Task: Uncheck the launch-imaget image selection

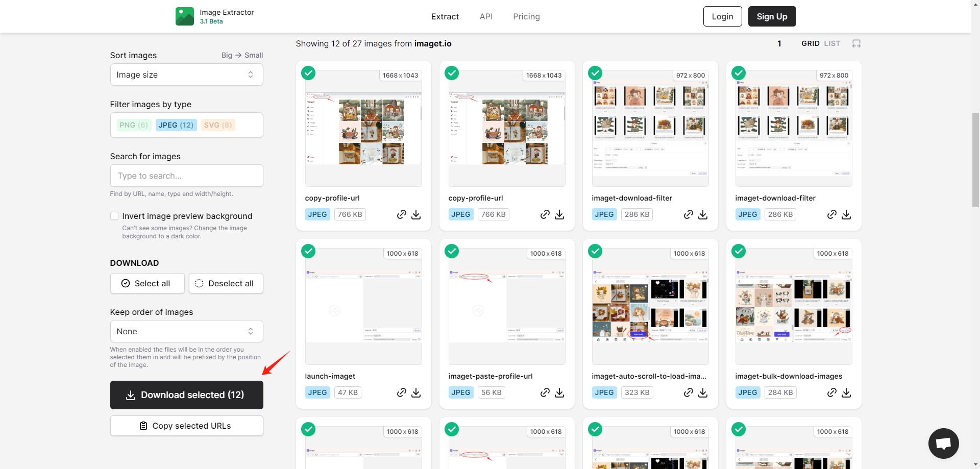Action: 308,251
